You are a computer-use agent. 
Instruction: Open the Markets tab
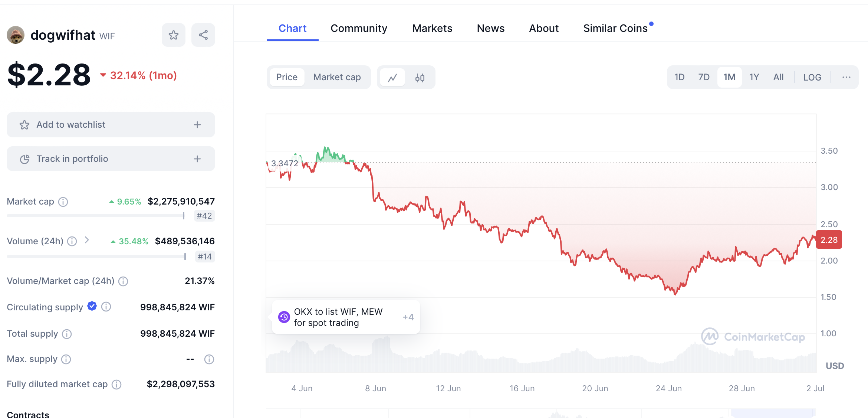tap(432, 29)
